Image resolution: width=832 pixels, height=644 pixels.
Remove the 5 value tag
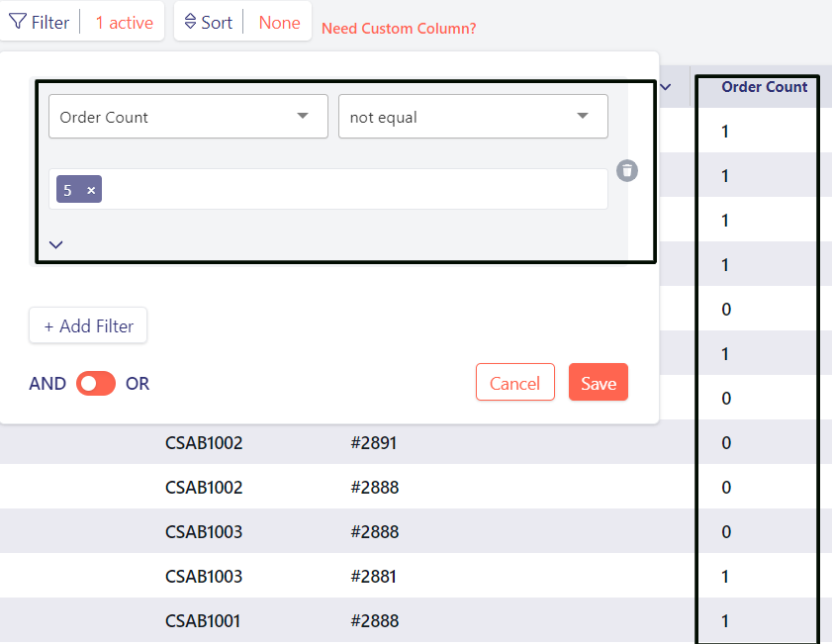91,190
